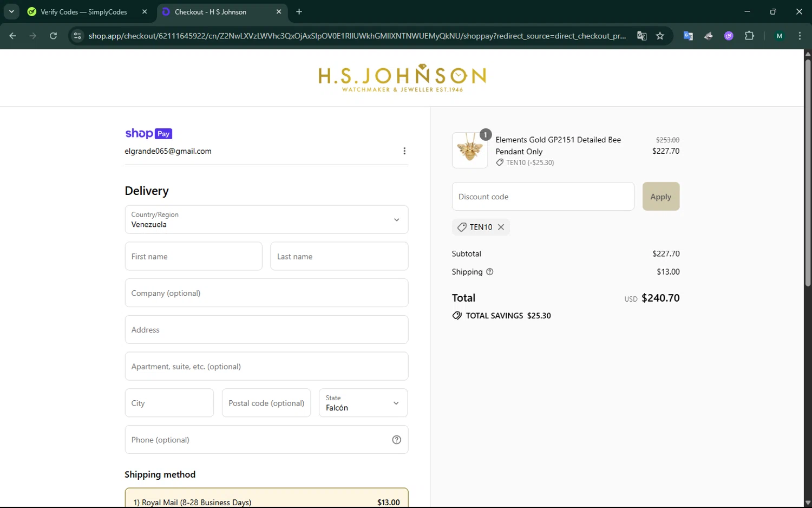Close the Checkout - H S Johnson tab

(279, 12)
